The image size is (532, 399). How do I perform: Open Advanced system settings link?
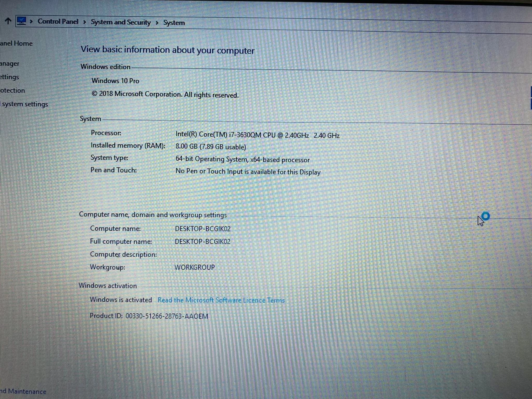point(24,104)
